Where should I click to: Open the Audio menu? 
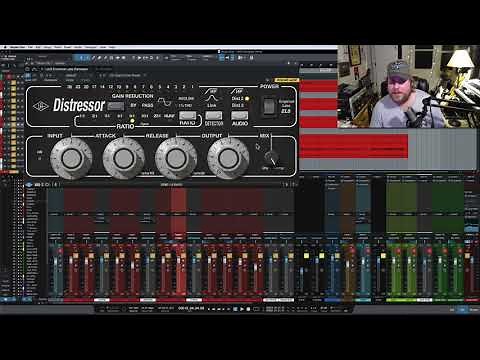coord(78,47)
